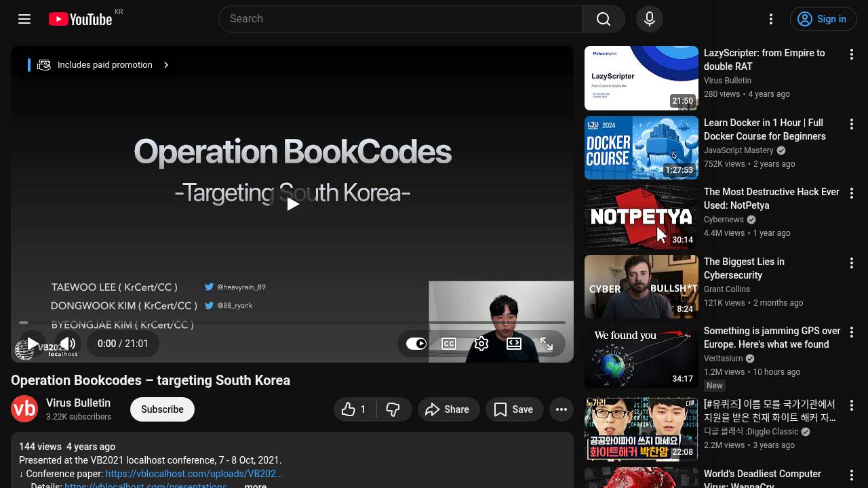Click the video title heading
868x488 pixels.
pyautogui.click(x=151, y=380)
